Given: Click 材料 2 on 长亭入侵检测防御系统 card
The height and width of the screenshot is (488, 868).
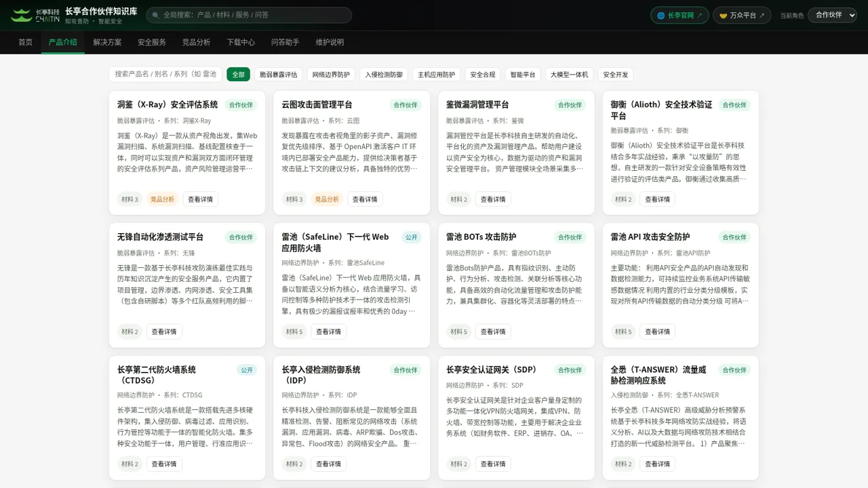Looking at the screenshot, I should coord(294,464).
